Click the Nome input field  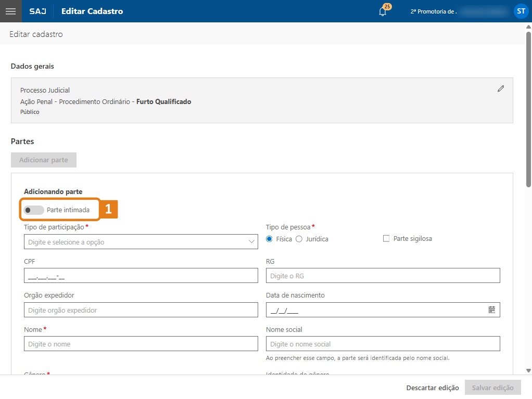coord(141,344)
